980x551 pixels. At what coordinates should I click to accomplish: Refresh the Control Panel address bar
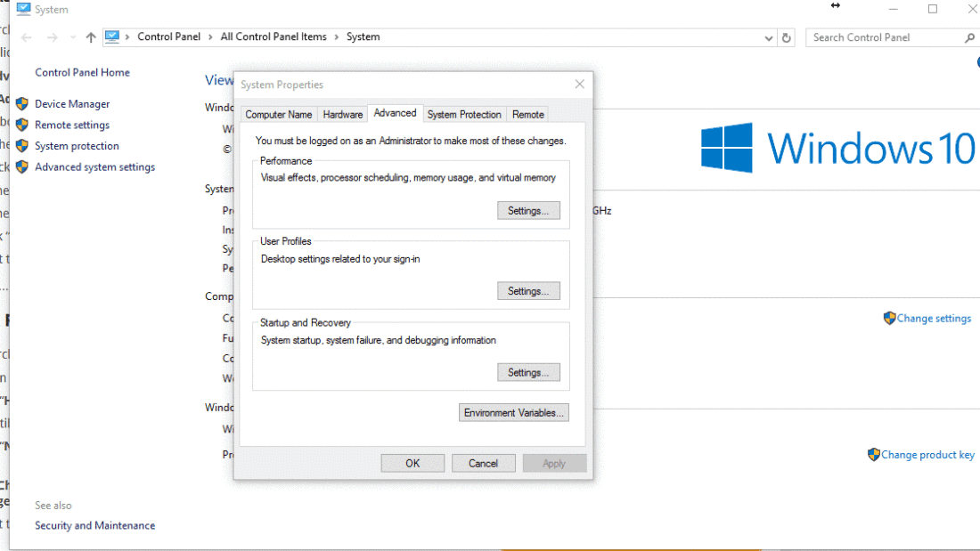787,37
